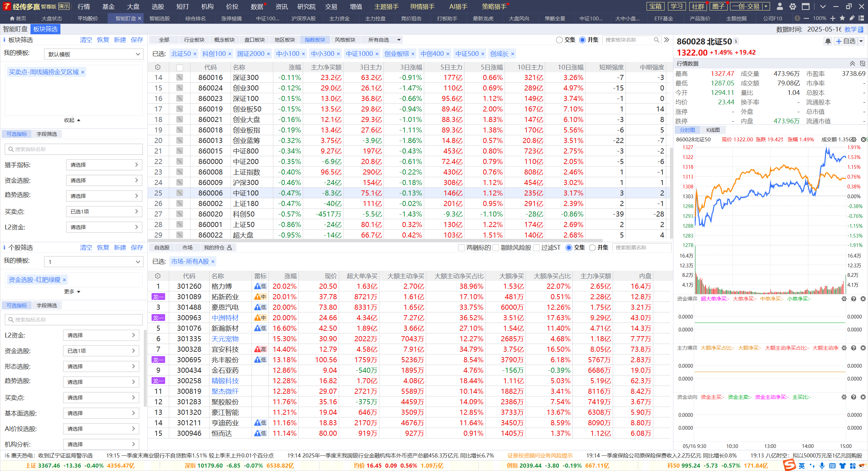Click the 龙一 badge for 拓新药业

(158, 297)
